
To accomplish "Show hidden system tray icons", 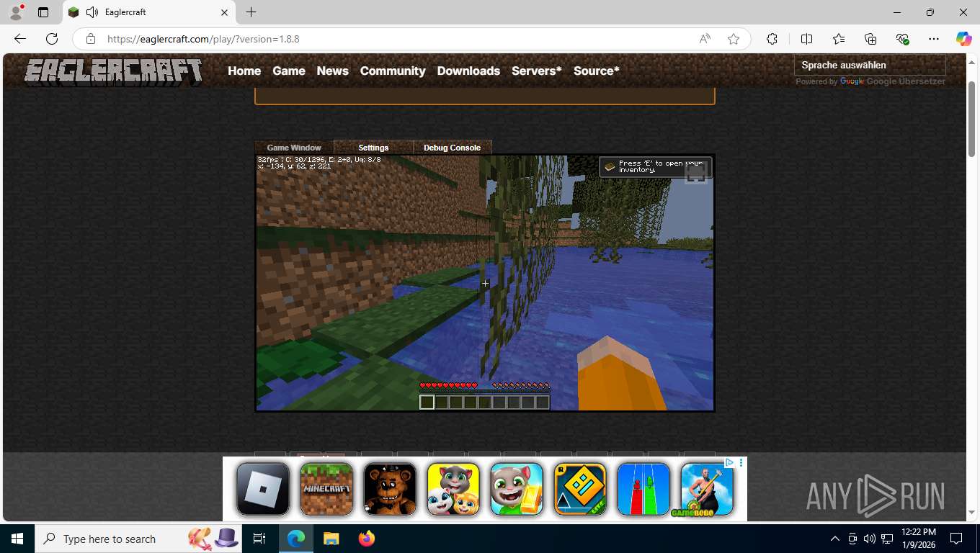I will point(835,539).
